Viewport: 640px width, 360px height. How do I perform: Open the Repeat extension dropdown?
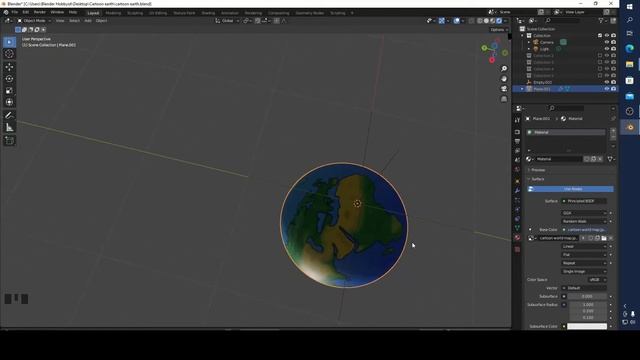tap(584, 263)
